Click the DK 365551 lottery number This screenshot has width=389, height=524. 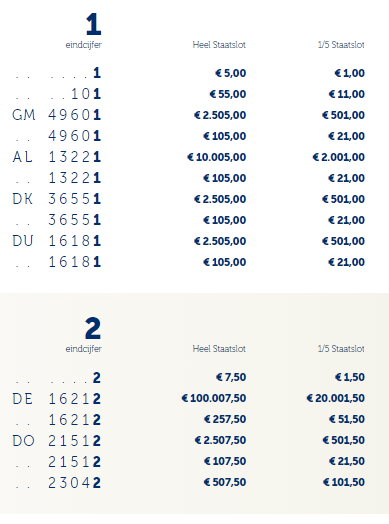pos(56,199)
